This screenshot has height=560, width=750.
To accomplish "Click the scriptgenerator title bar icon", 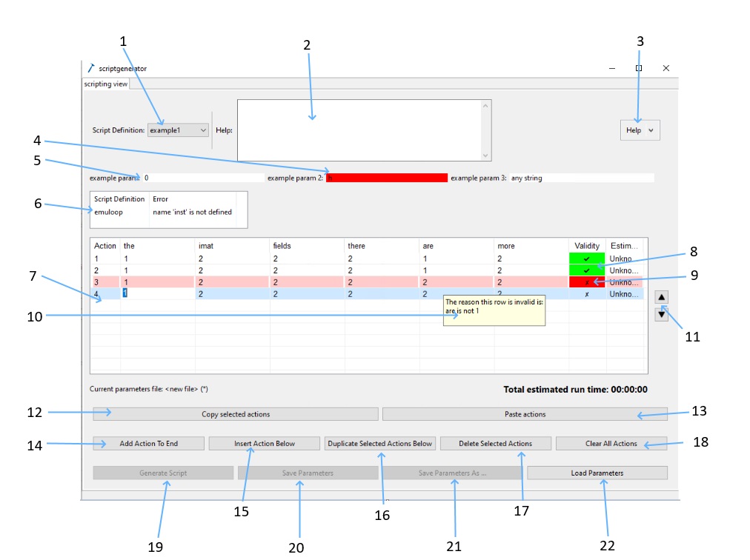I will tap(91, 68).
